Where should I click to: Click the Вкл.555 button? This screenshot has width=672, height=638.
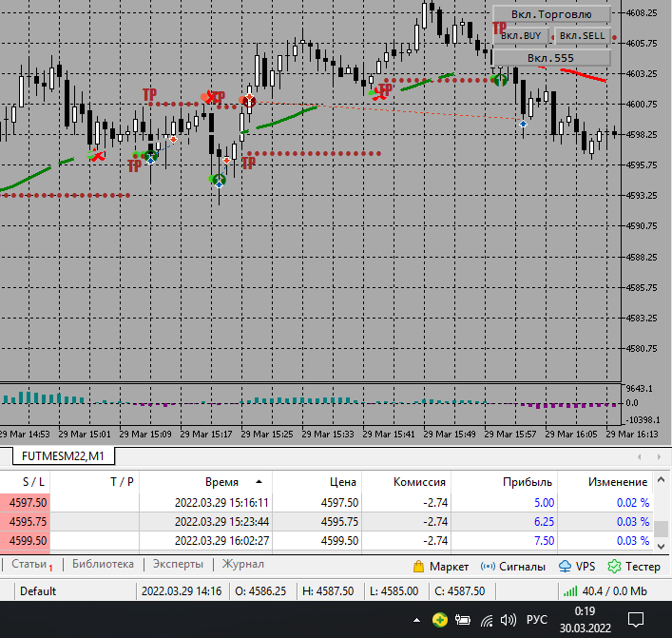pos(551,58)
